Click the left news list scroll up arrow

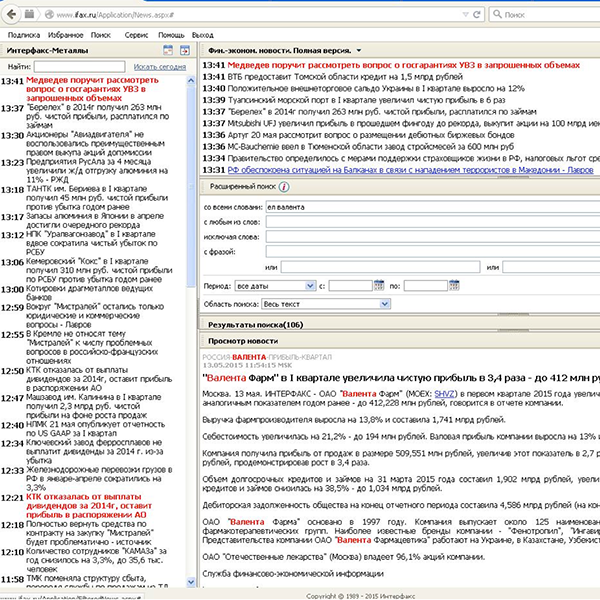click(x=191, y=80)
